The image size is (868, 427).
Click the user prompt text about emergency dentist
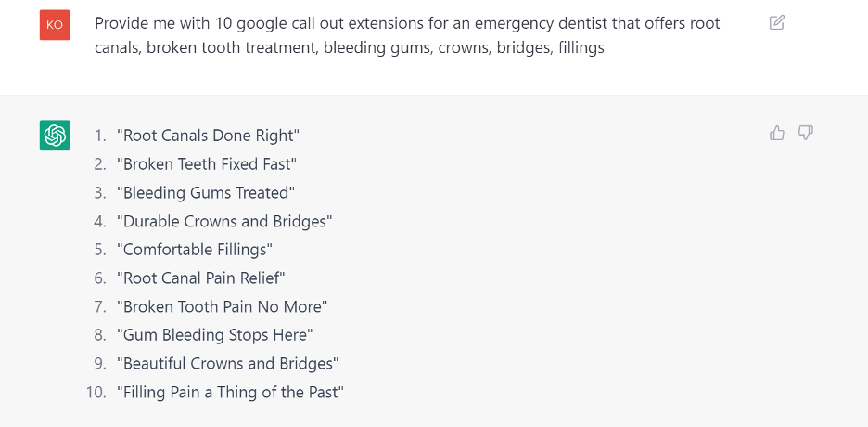click(407, 35)
